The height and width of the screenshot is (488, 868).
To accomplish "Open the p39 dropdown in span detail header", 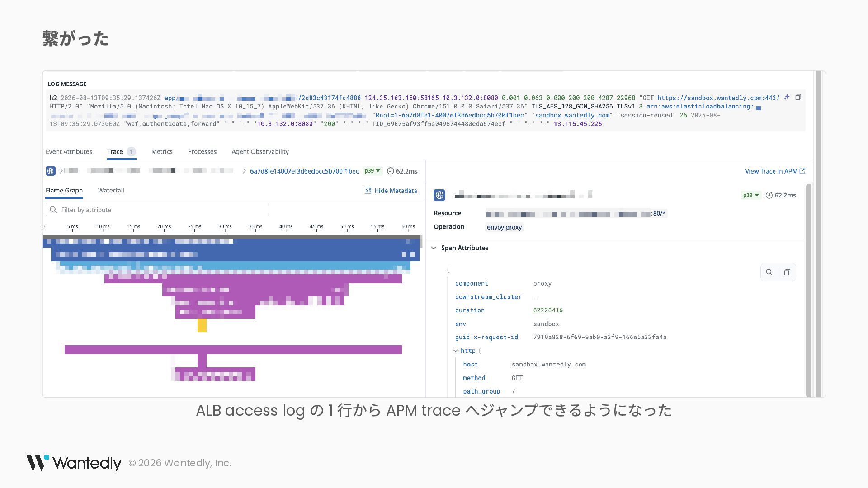I will [751, 195].
